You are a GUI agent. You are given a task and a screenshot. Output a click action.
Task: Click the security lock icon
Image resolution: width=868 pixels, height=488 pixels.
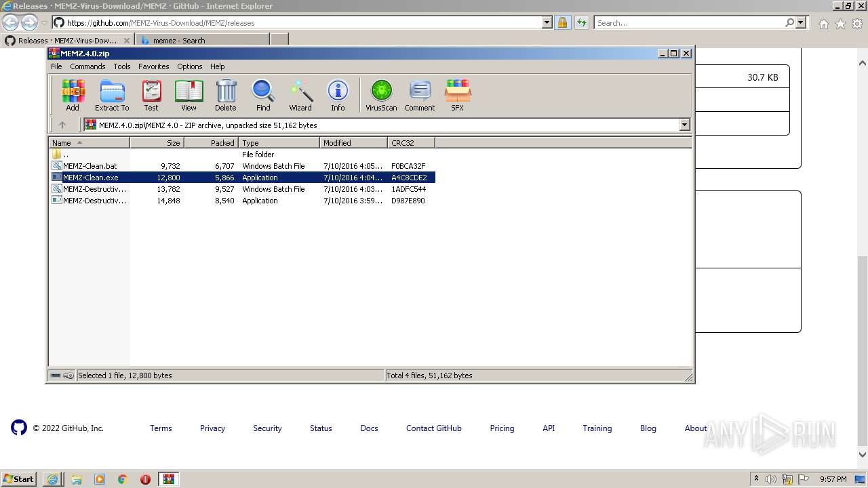tap(562, 22)
